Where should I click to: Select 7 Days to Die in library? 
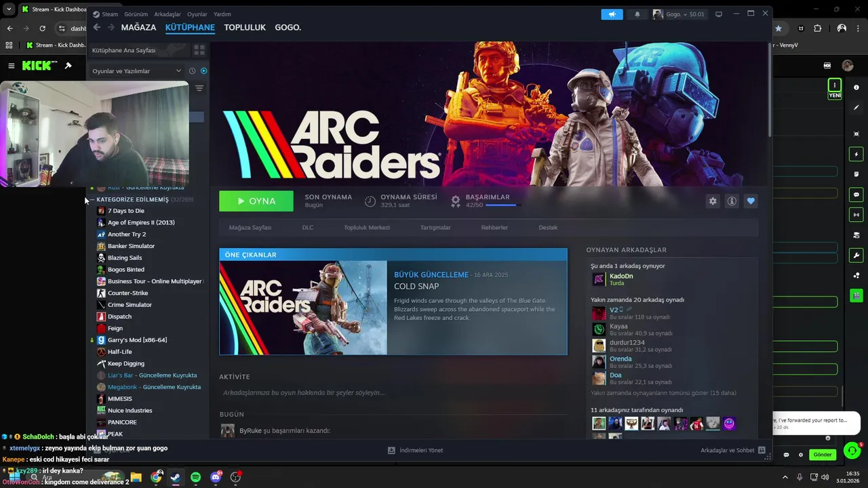tap(126, 211)
